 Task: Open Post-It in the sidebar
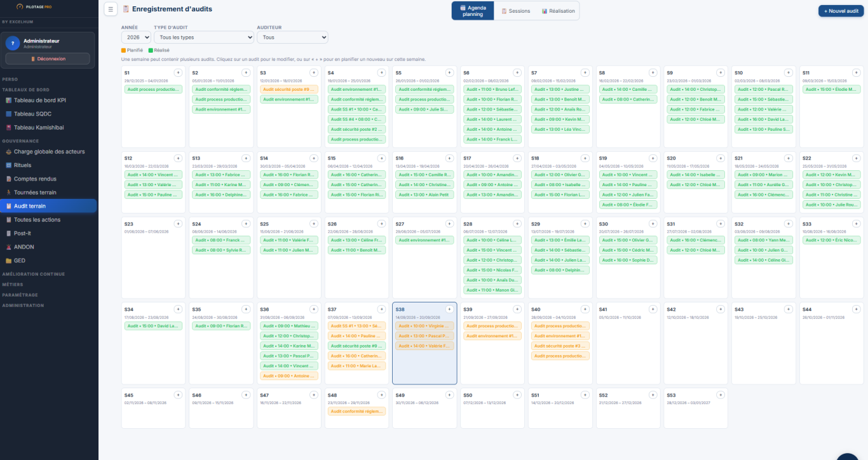(x=49, y=233)
